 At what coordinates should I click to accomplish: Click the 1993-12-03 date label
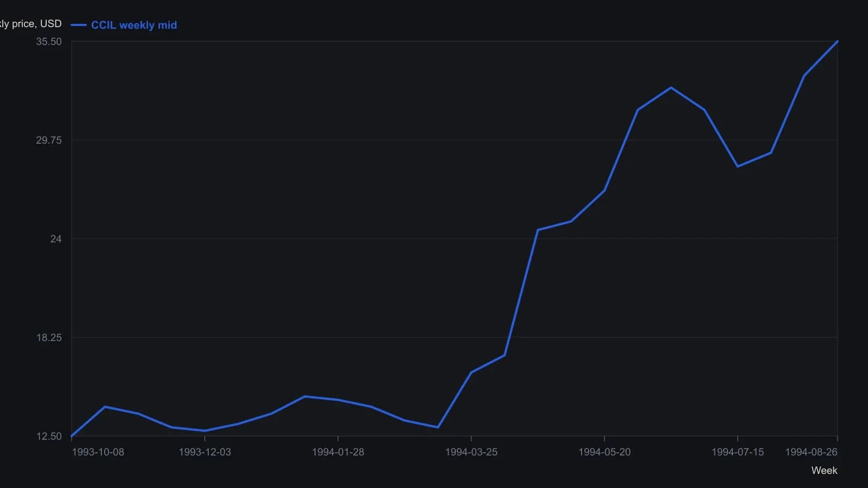[x=205, y=452]
